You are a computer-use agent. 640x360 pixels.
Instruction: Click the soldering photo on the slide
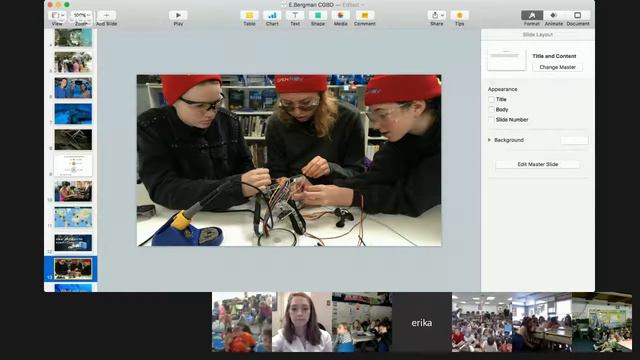pos(289,160)
